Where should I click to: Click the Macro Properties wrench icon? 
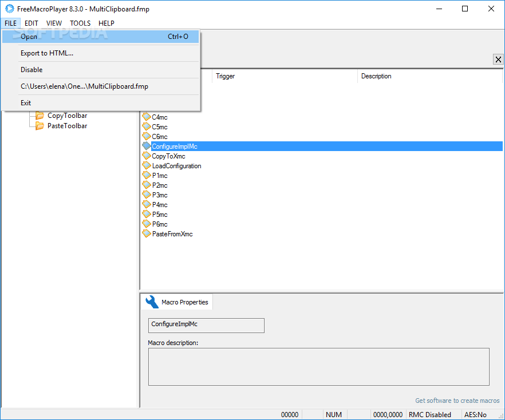pos(152,302)
